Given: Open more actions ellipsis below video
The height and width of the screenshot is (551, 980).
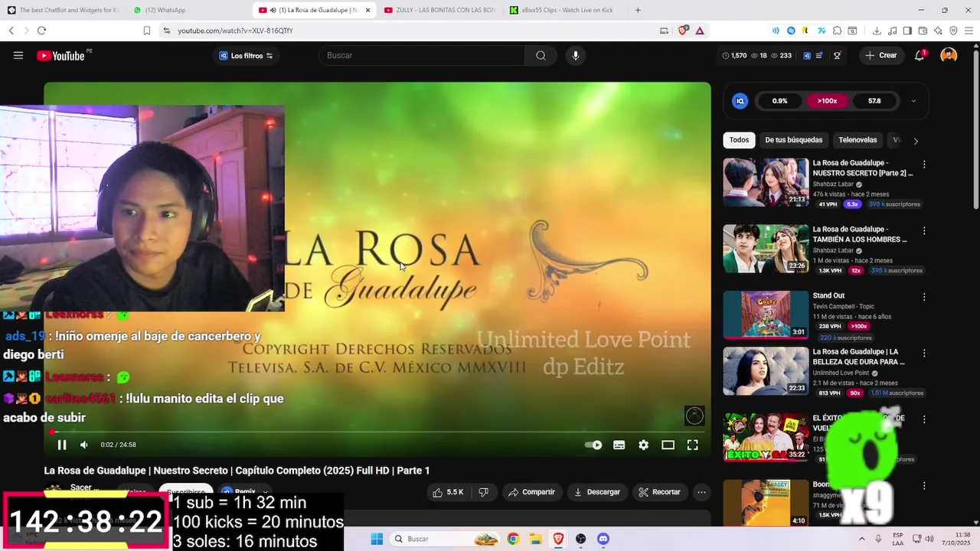Looking at the screenshot, I should 701,492.
